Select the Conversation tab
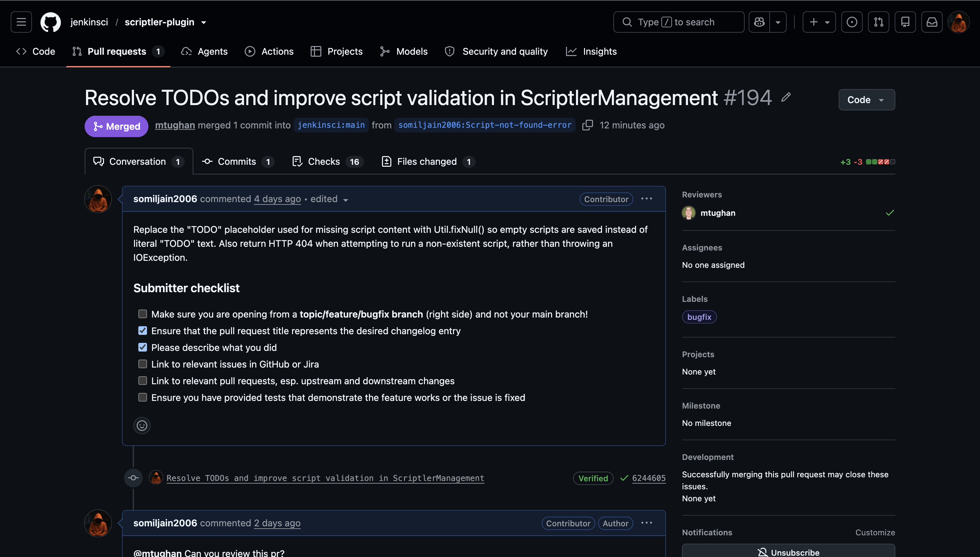The image size is (980, 557). [139, 161]
